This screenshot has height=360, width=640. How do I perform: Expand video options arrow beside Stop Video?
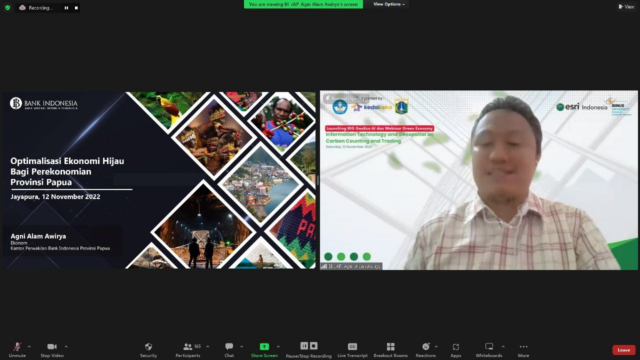66,347
